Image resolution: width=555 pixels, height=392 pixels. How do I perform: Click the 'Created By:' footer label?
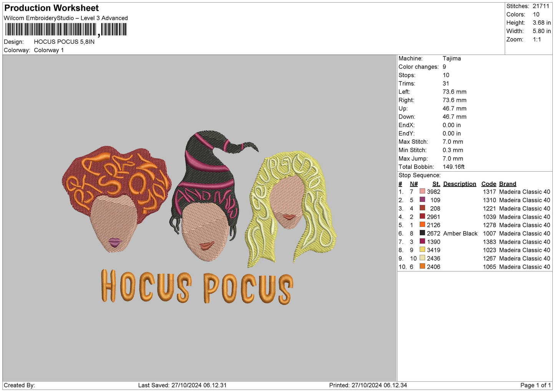[19, 385]
